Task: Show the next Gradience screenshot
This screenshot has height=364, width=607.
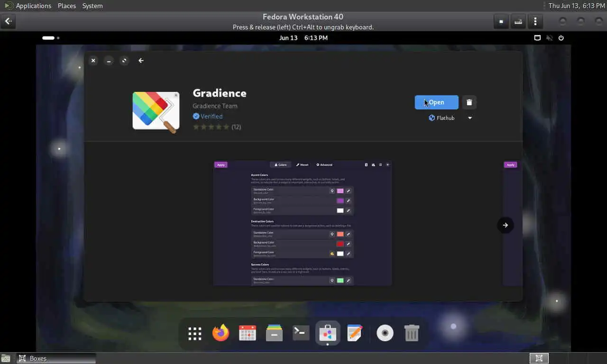Action: [505, 225]
